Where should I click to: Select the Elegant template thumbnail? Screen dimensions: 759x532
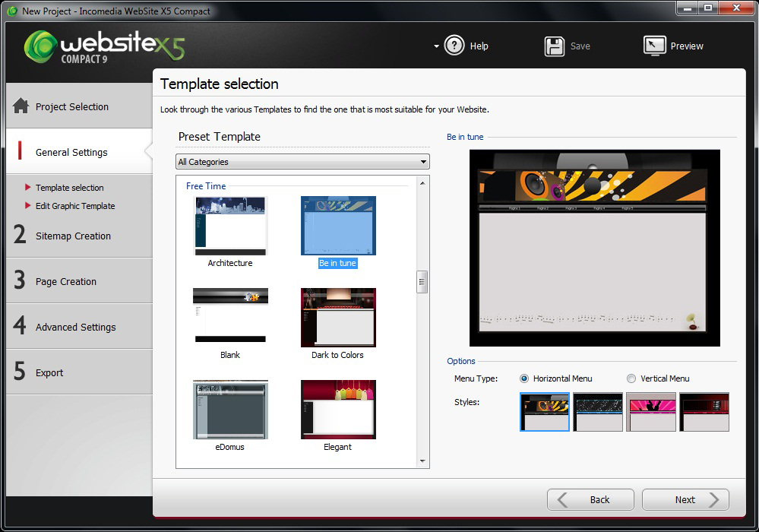[338, 410]
